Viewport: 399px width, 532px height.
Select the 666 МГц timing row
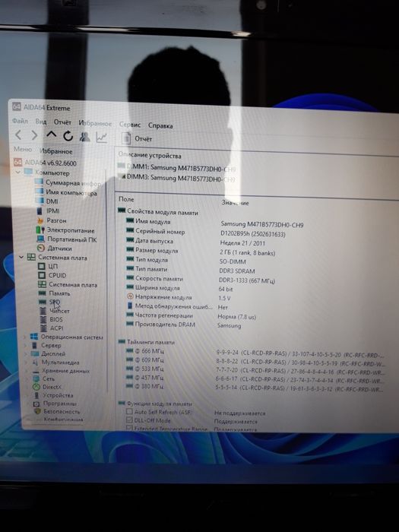pyautogui.click(x=255, y=352)
